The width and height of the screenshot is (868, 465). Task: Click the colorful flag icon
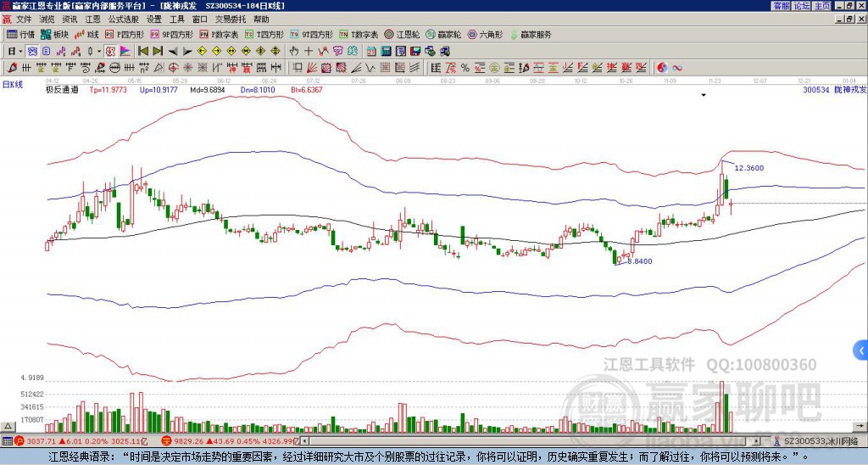(x=125, y=52)
